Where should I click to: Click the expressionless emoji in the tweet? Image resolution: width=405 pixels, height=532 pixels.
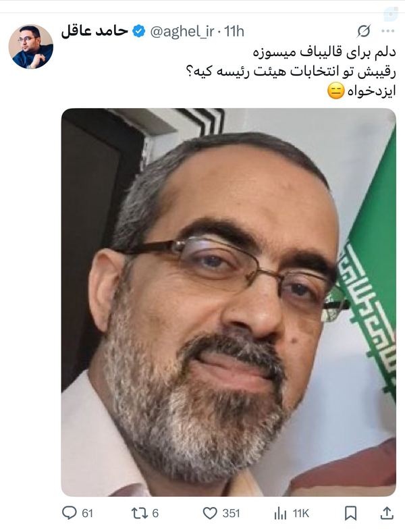coord(335,91)
